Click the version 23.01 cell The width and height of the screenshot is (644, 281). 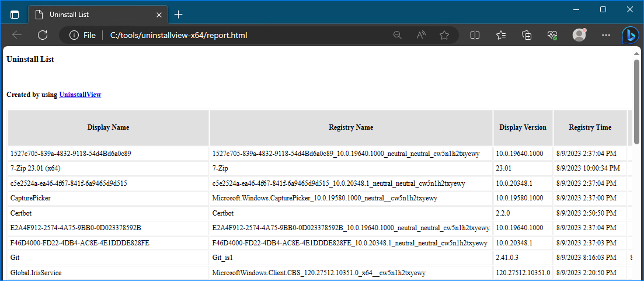point(523,168)
